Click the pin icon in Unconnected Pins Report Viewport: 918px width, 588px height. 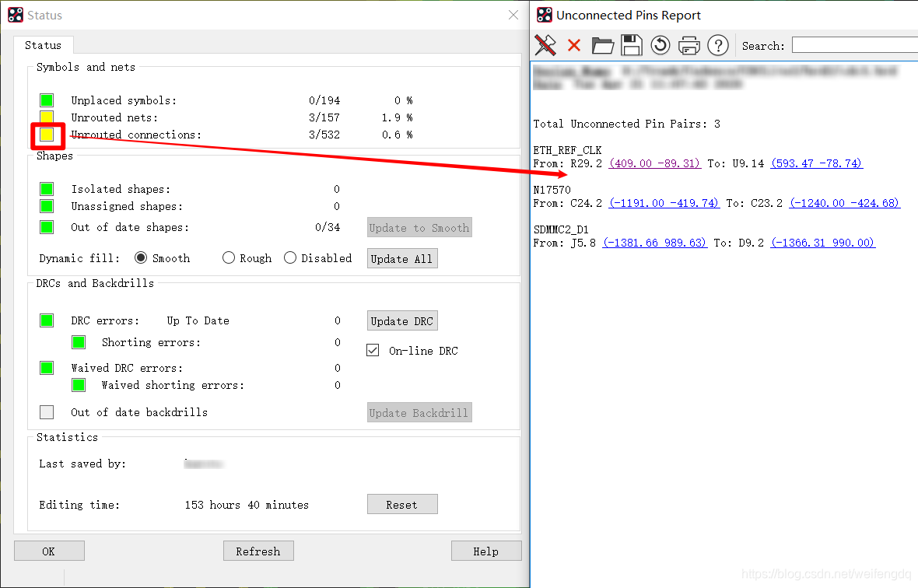point(545,45)
